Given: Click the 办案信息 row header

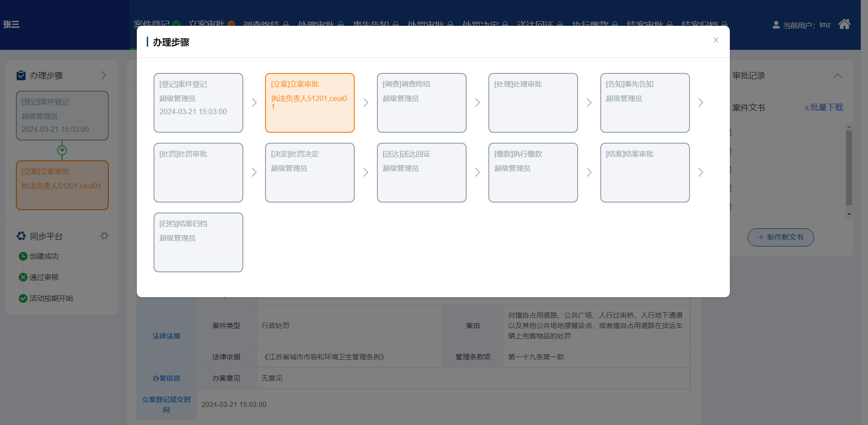Looking at the screenshot, I should coord(166,378).
